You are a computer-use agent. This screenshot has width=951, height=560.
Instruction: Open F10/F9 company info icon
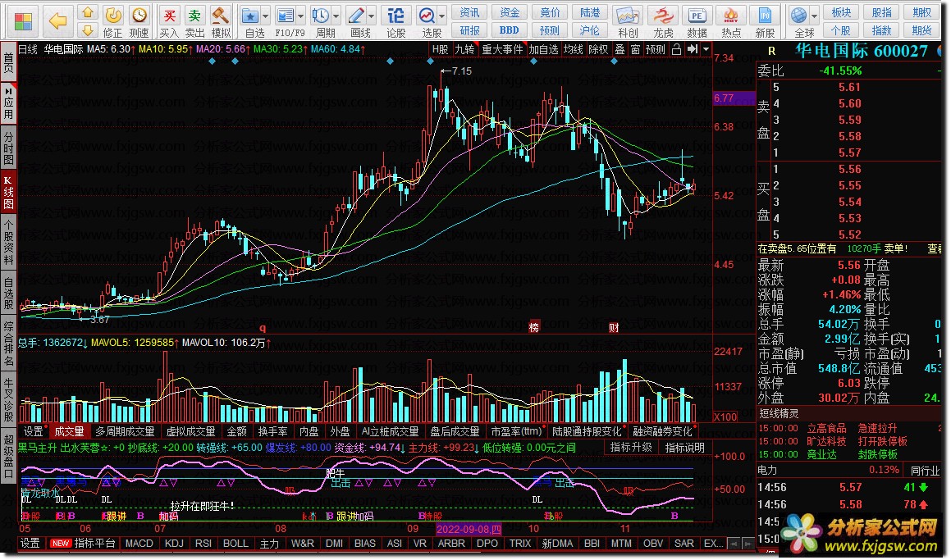point(285,15)
